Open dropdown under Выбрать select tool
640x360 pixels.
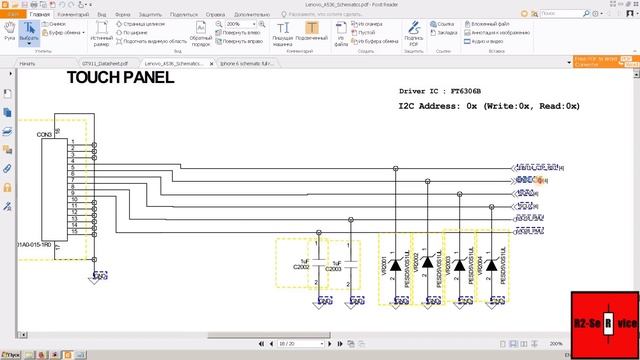click(x=29, y=44)
